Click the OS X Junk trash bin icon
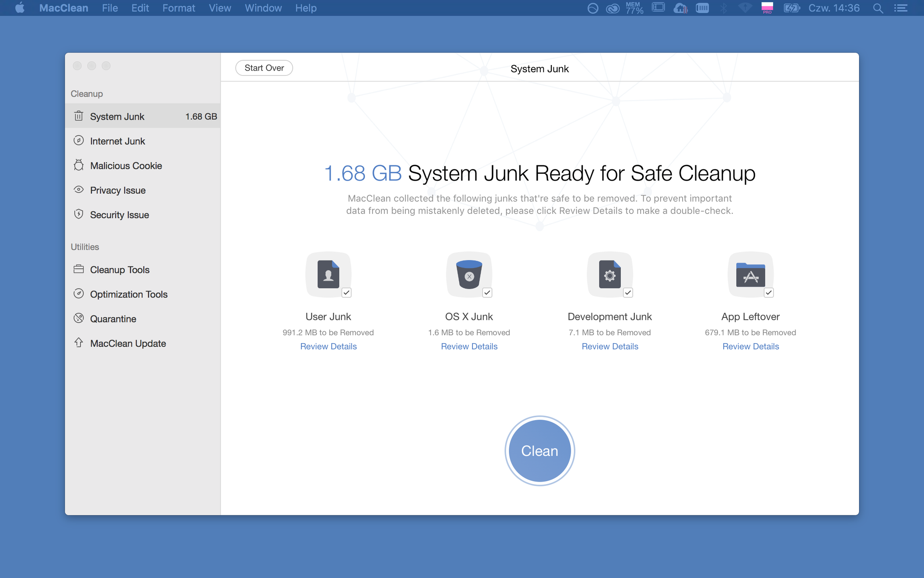Viewport: 924px width, 578px height. tap(469, 274)
